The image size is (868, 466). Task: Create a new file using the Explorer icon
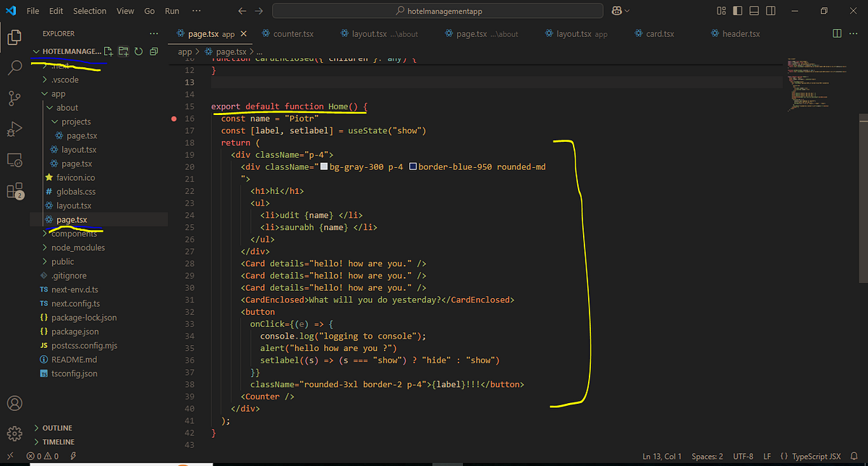click(107, 51)
